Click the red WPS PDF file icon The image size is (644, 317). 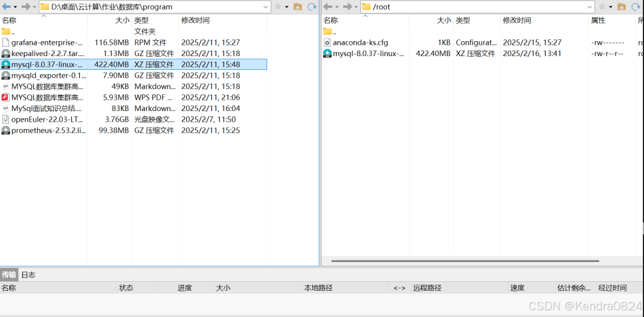pos(5,97)
